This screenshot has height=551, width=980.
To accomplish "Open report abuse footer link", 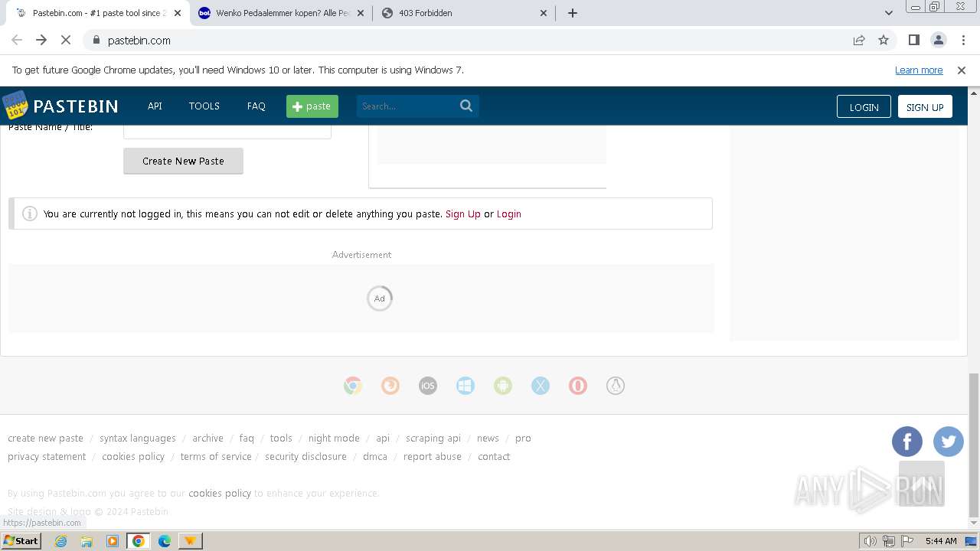I will point(433,456).
